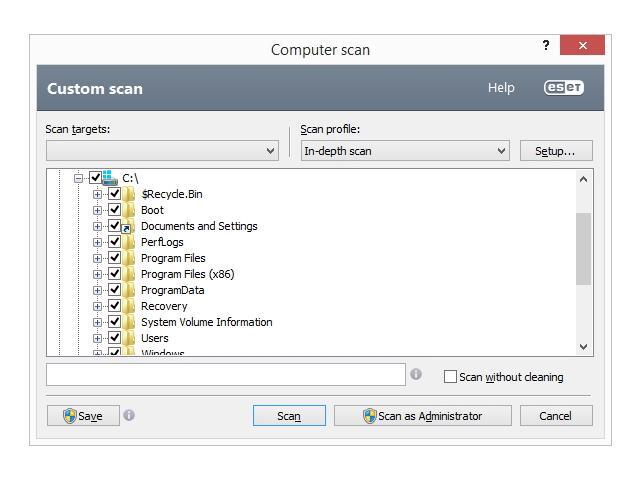This screenshot has height=480, width=640.
Task: Click the Scan as Administrator button
Action: coord(422,416)
